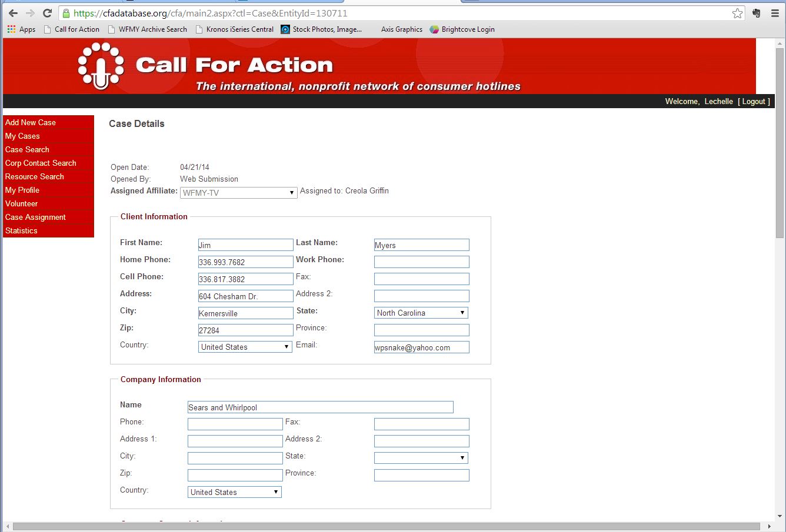Open Resource Search from the sidebar
This screenshot has width=786, height=532.
pyautogui.click(x=48, y=176)
